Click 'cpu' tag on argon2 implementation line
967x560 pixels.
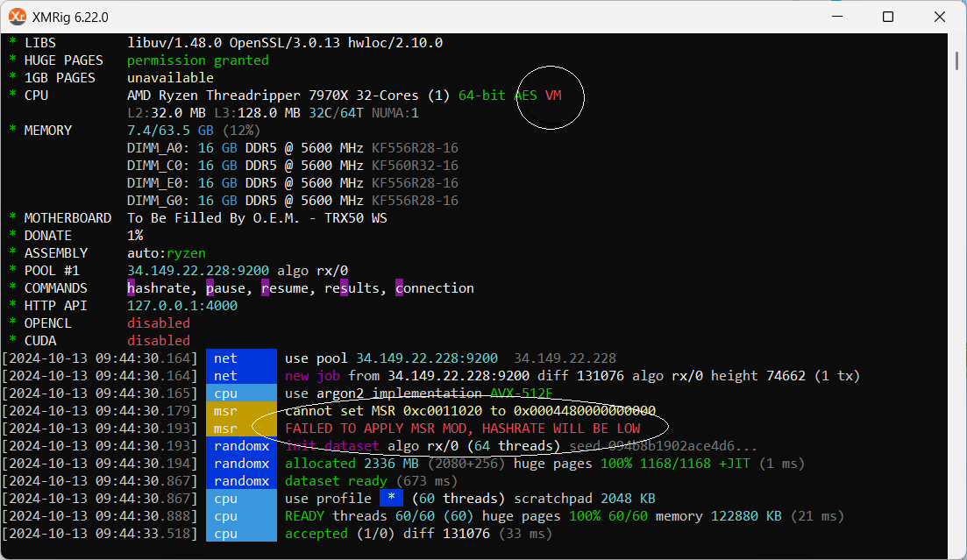pyautogui.click(x=241, y=393)
